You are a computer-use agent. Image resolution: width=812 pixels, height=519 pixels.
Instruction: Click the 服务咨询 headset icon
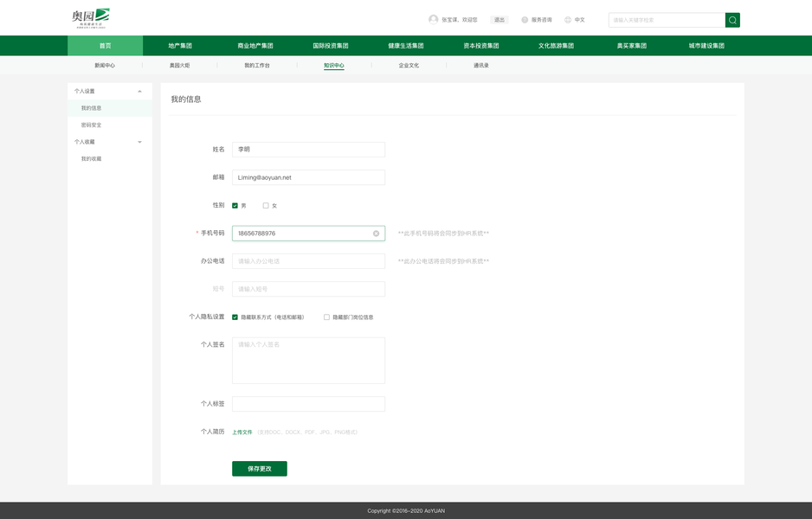click(525, 20)
